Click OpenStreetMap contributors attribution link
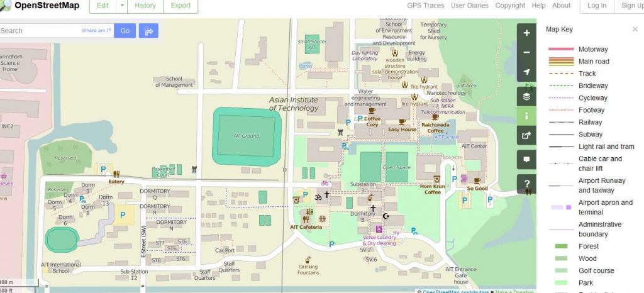The width and height of the screenshot is (644, 293). [x=455, y=291]
